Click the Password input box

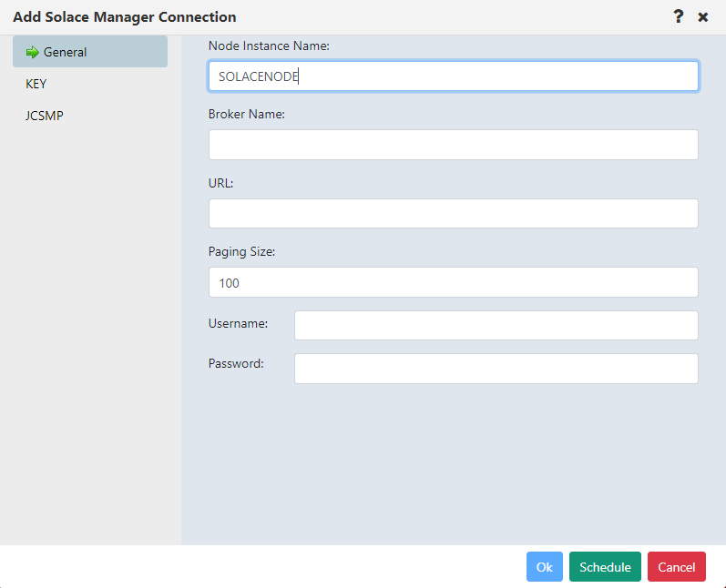click(x=496, y=369)
